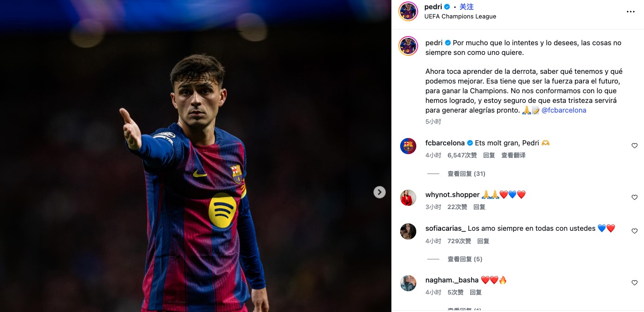Click nagham._basha's profile avatar
644x312 pixels.
(x=408, y=283)
